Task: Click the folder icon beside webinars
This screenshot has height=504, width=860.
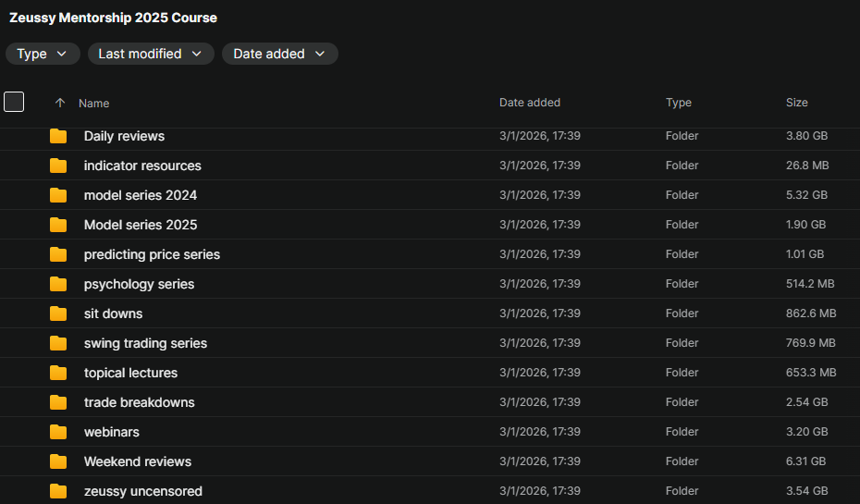Action: 58,432
